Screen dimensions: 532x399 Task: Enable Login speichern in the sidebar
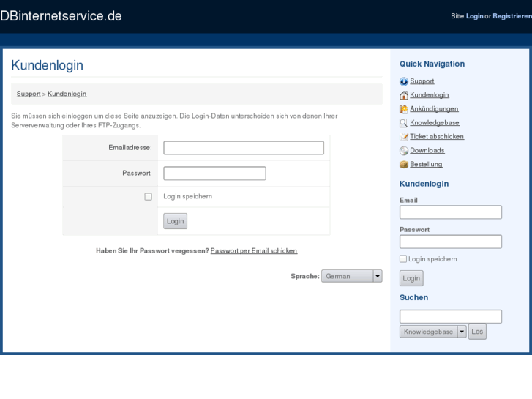(403, 258)
